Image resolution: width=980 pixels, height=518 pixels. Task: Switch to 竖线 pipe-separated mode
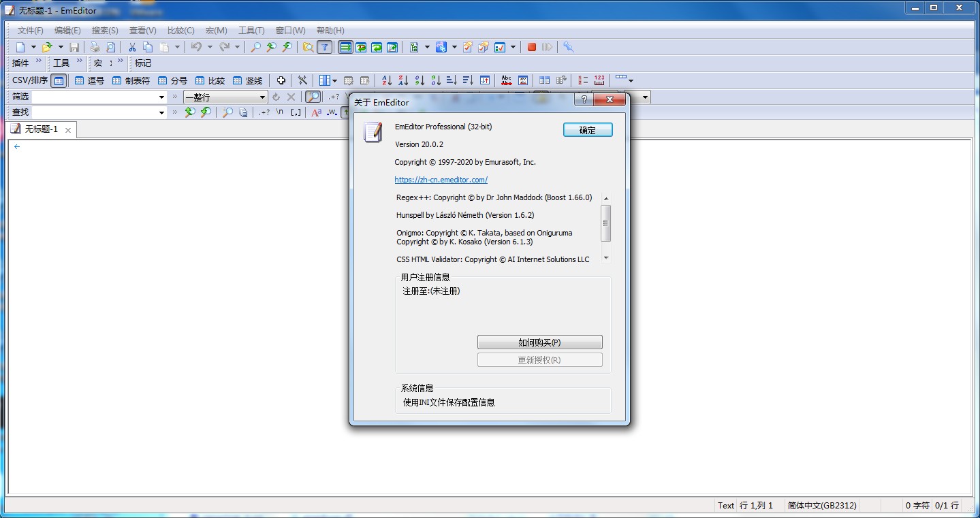click(x=247, y=80)
